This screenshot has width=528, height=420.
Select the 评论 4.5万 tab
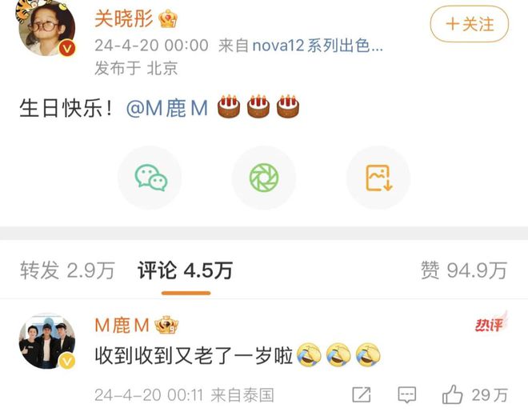(x=186, y=270)
